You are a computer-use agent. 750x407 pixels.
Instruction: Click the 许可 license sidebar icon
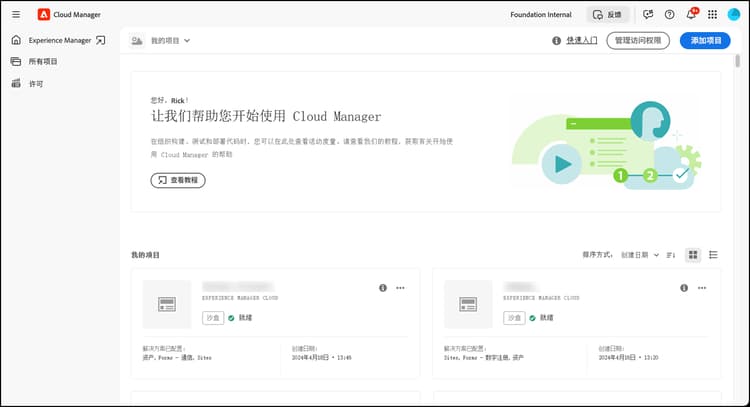pos(16,83)
